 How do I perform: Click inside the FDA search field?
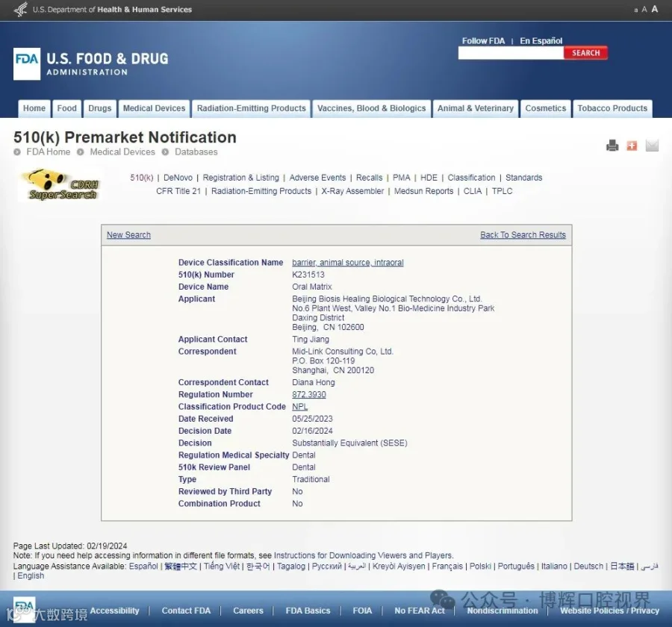[x=511, y=53]
